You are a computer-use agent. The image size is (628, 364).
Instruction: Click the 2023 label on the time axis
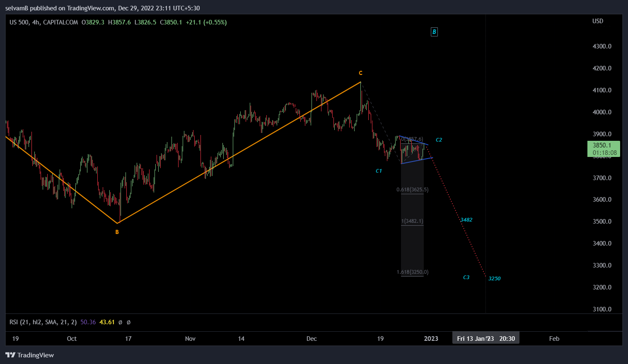click(x=431, y=339)
